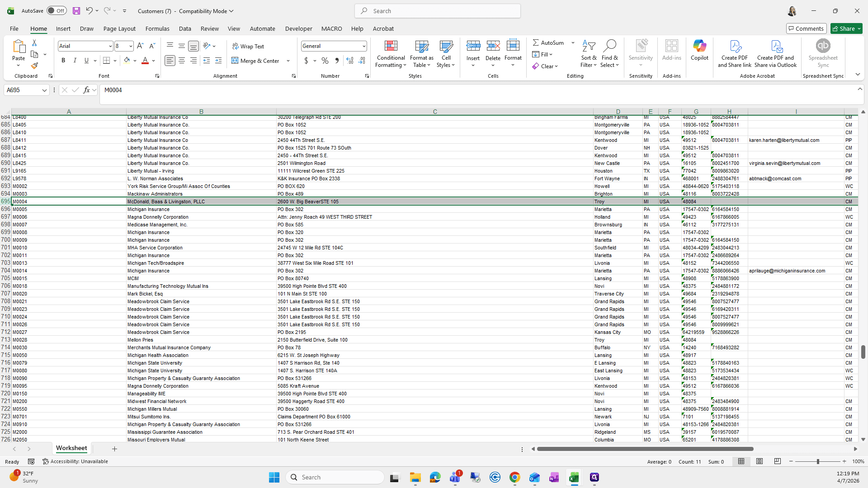Open Conditional Formatting menu
Viewport: 868px width, 488px height.
(x=391, y=54)
